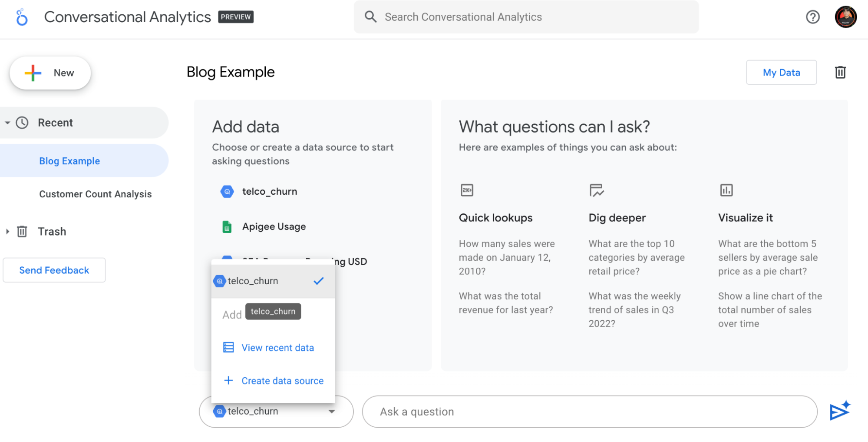
Task: Open the help question mark icon
Action: coord(812,17)
